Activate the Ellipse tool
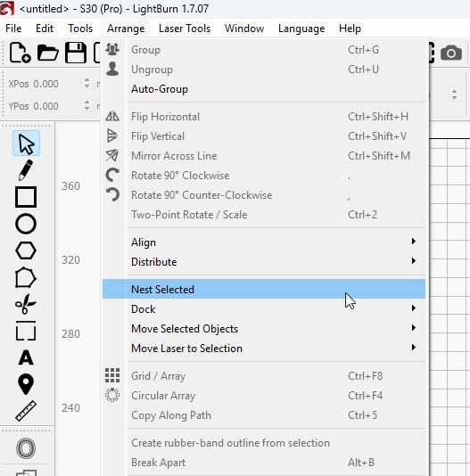Screen dimensions: 470x476 [26, 224]
